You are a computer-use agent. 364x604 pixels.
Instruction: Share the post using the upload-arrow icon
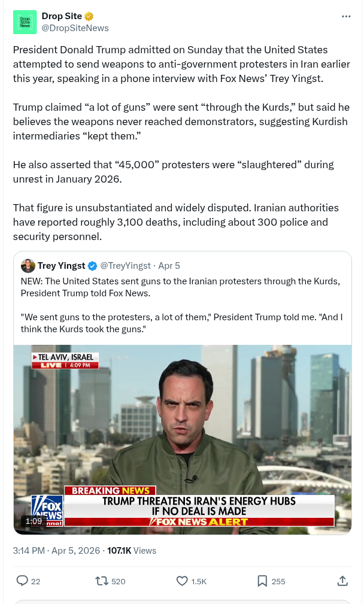pos(342,581)
